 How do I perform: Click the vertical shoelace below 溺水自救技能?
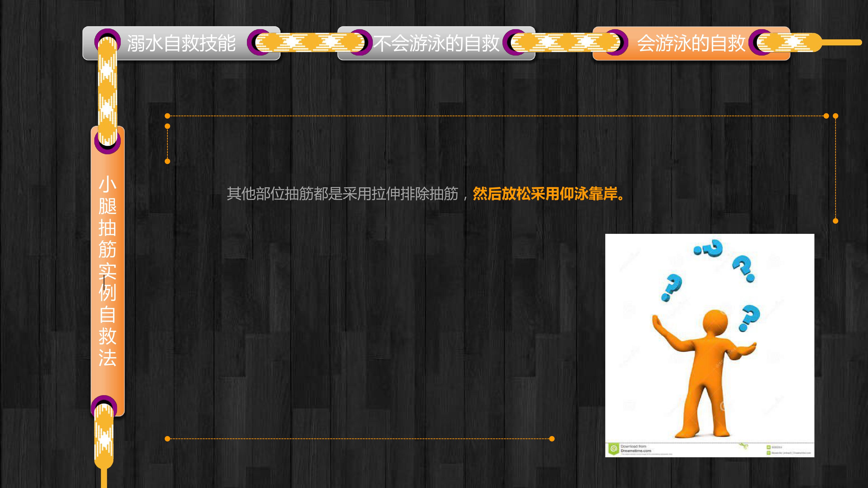[x=107, y=91]
